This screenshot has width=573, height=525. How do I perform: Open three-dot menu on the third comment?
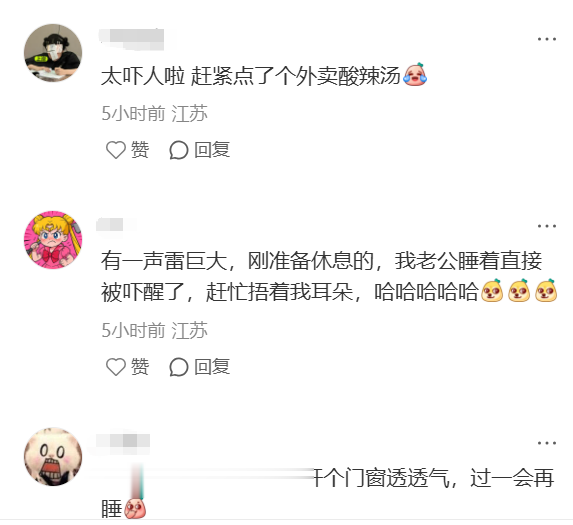pyautogui.click(x=547, y=443)
